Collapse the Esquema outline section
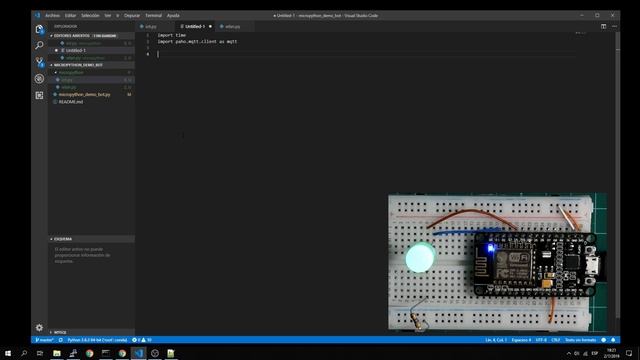The width and height of the screenshot is (640, 360). [92, 239]
